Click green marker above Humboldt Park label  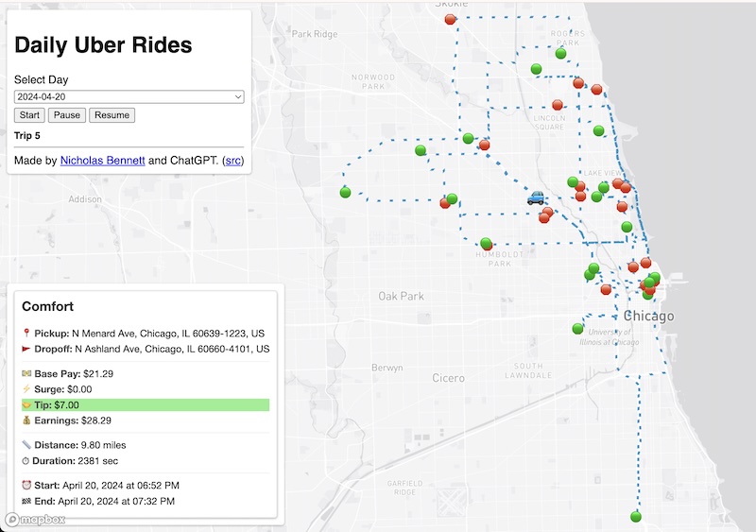click(486, 243)
